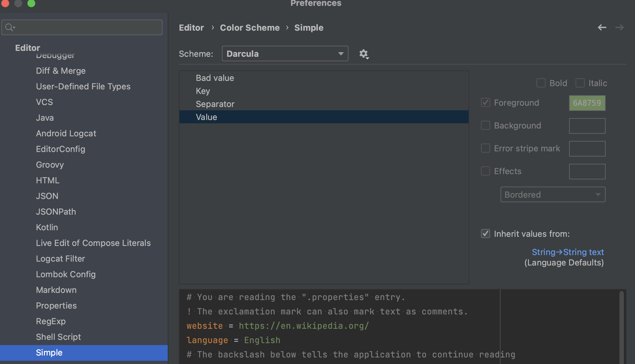Disable the Inherit values from checkbox

coord(485,234)
